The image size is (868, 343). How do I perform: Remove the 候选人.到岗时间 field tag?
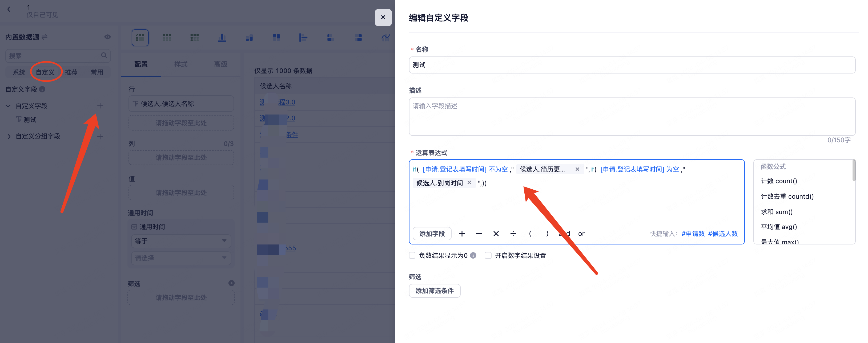(x=469, y=182)
